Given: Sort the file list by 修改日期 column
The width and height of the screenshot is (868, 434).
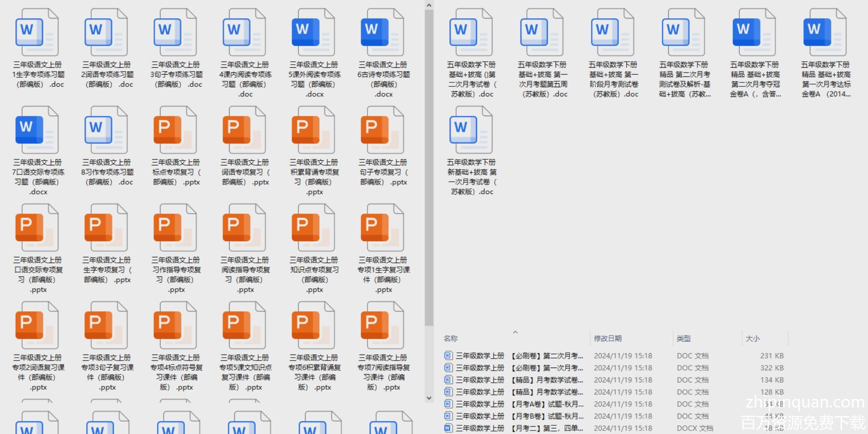Looking at the screenshot, I should pos(608,339).
